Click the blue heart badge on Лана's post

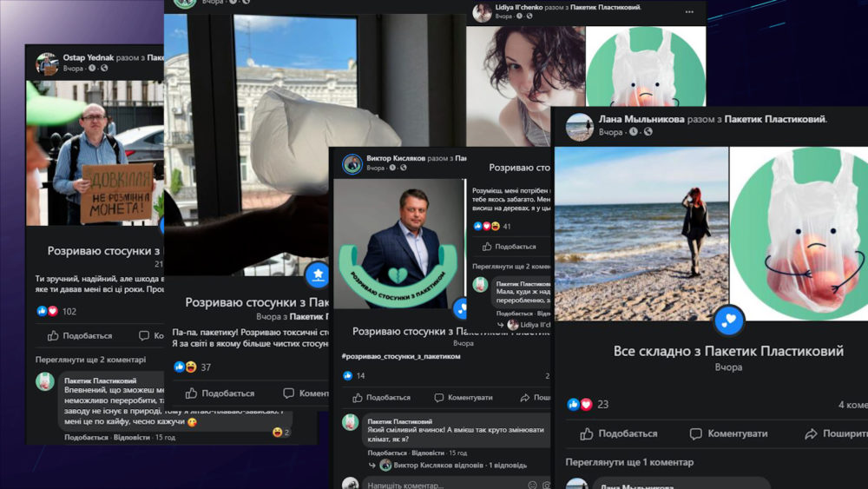pos(728,320)
